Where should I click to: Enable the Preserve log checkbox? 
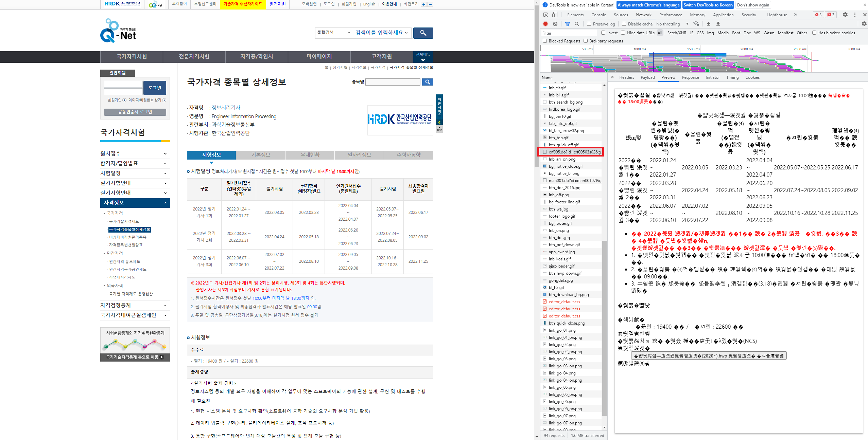pos(589,24)
